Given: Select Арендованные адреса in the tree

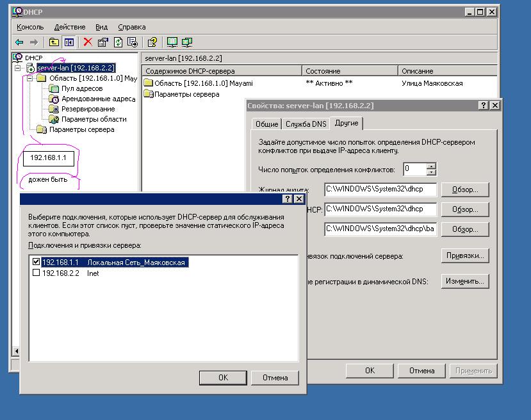Looking at the screenshot, I should click(98, 99).
